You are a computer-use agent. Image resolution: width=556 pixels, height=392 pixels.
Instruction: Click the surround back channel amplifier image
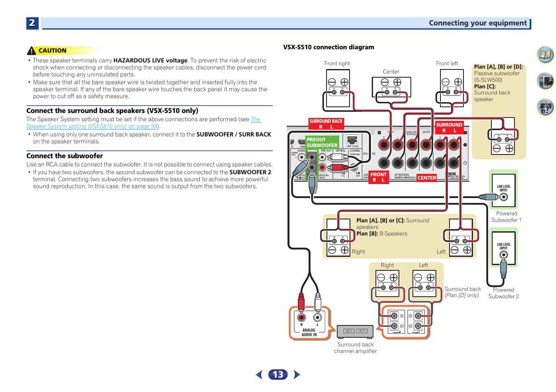tap(355, 331)
